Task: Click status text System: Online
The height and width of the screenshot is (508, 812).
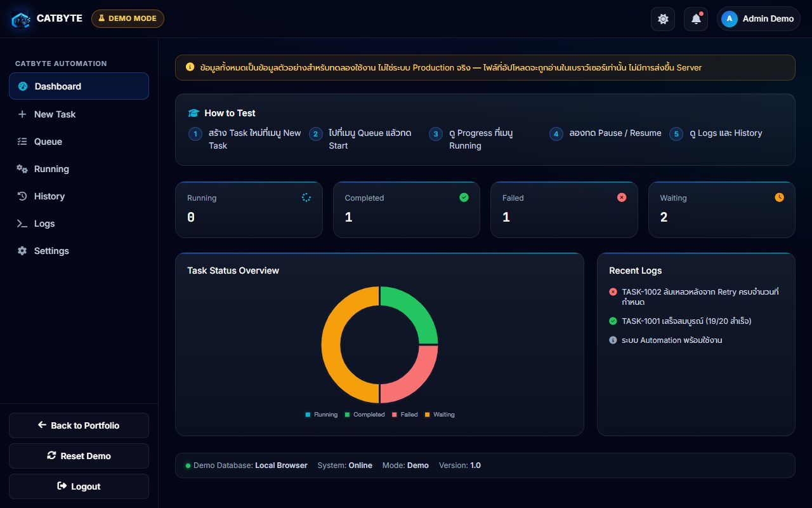Action: point(345,465)
